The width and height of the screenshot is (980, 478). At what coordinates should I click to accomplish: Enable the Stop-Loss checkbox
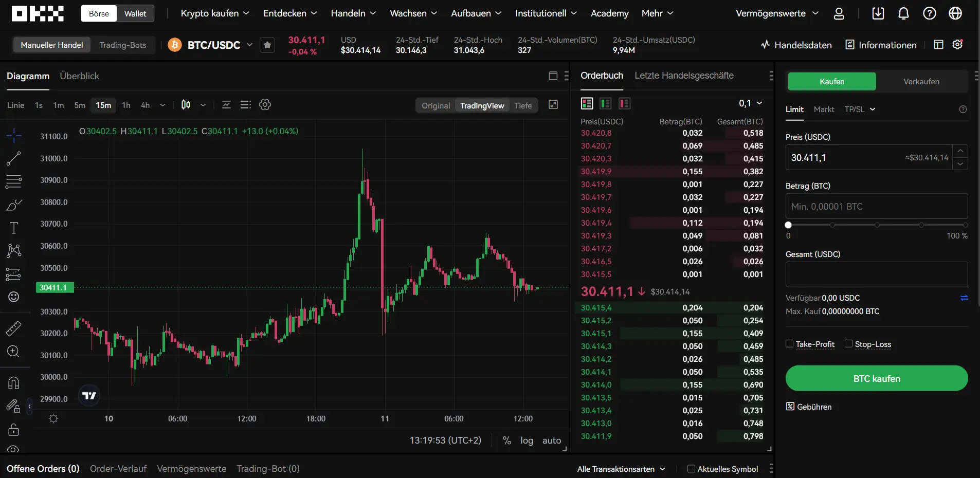coord(849,344)
